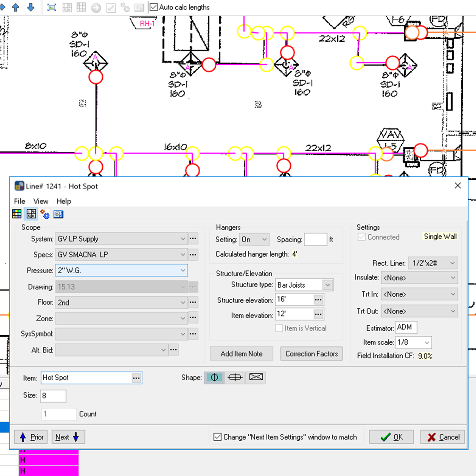Open the Structure type dropdown set to Bar Joists
The image size is (476, 476).
pyautogui.click(x=328, y=285)
